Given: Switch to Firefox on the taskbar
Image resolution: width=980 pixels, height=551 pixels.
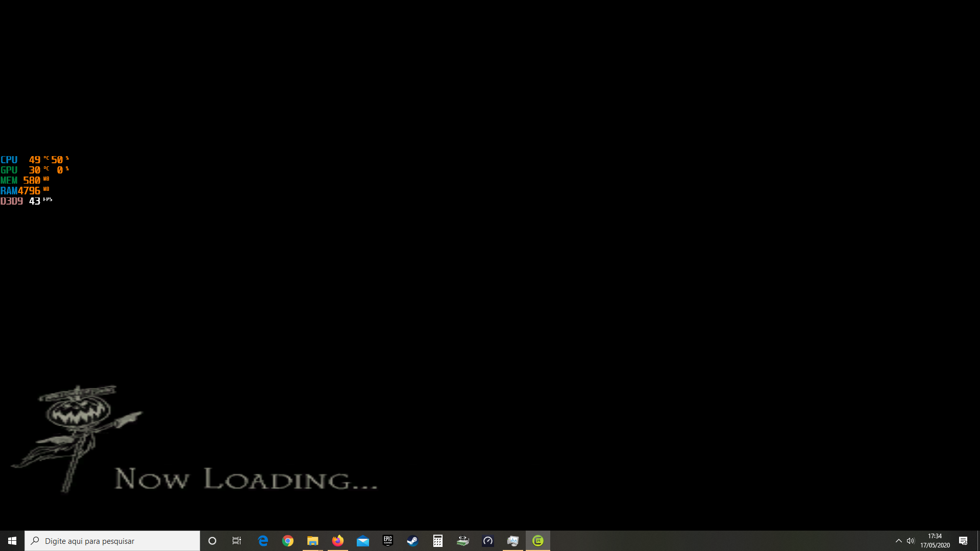Looking at the screenshot, I should point(337,541).
